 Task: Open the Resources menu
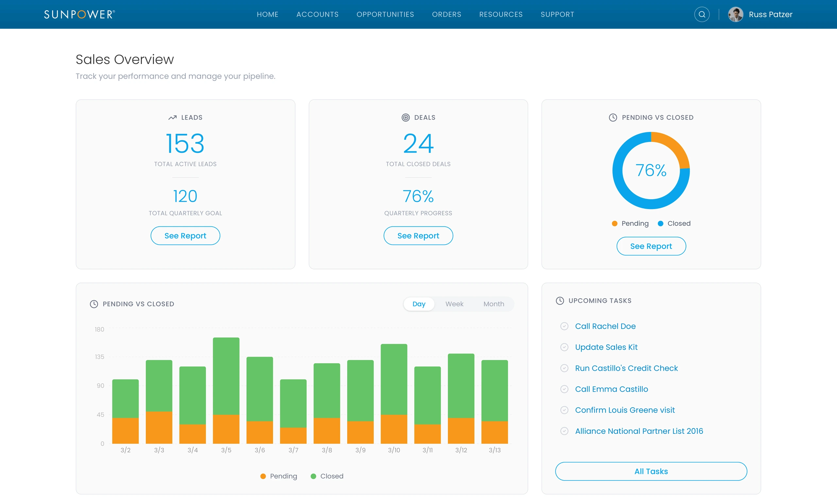point(501,14)
